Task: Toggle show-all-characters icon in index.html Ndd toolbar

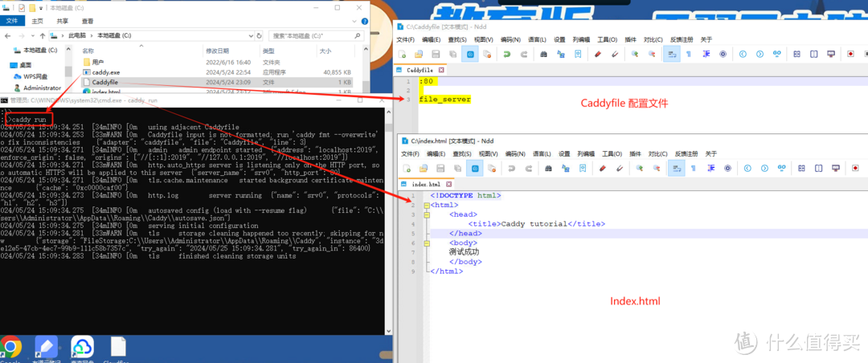Action: coord(693,168)
